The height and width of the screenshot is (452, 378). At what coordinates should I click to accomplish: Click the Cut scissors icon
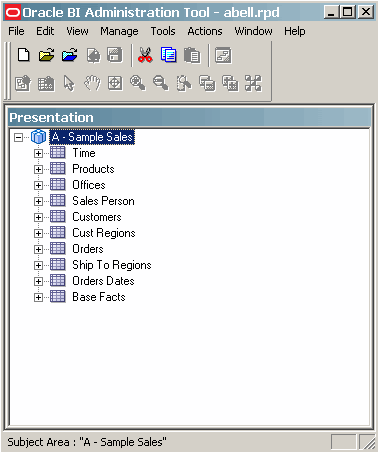pyautogui.click(x=145, y=55)
